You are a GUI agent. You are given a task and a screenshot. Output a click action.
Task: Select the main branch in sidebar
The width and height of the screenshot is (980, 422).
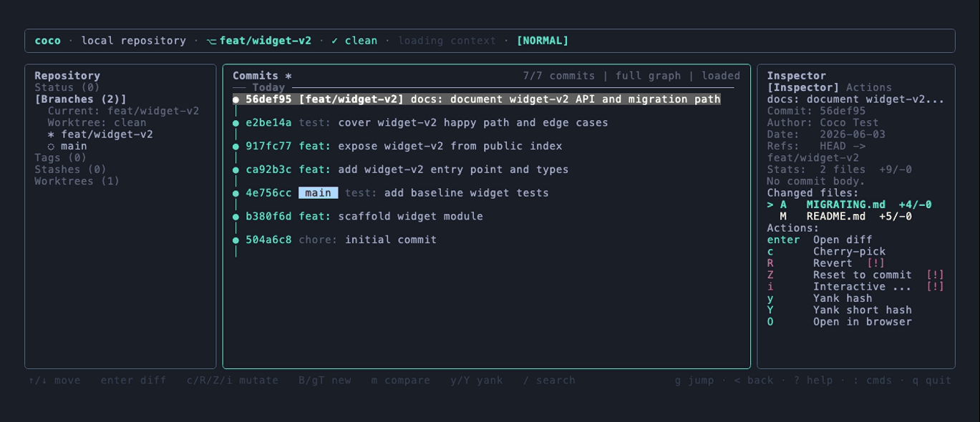point(67,146)
